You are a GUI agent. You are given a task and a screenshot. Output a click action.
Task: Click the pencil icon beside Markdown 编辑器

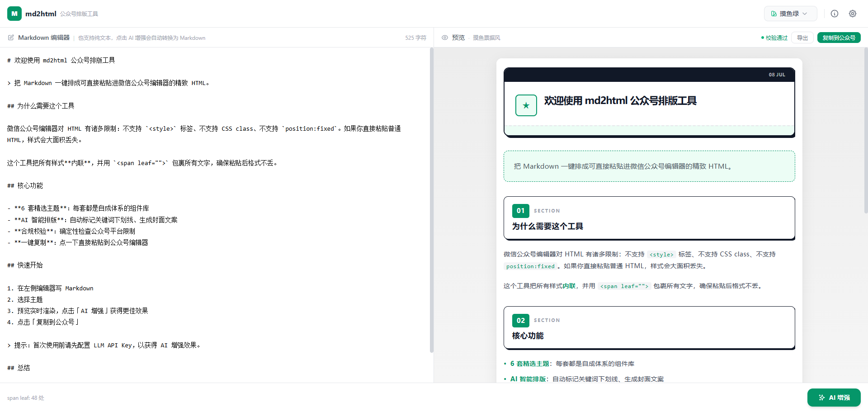[11, 38]
